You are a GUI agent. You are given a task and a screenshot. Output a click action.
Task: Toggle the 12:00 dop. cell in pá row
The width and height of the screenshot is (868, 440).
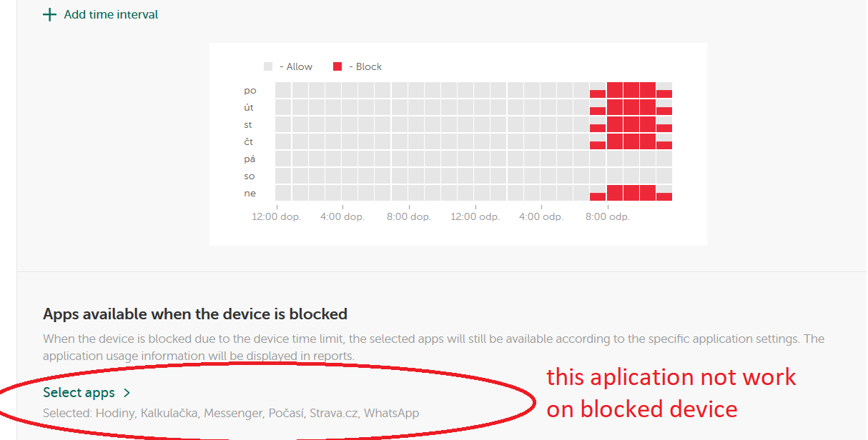click(x=283, y=159)
